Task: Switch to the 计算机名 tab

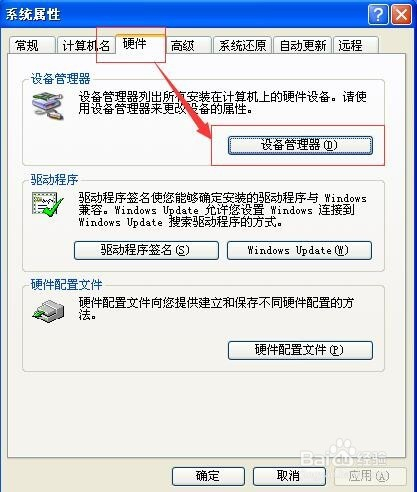Action: coord(86,45)
